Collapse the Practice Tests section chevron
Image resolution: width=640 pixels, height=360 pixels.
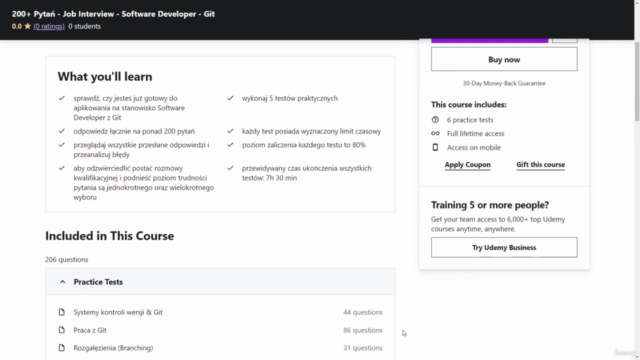[62, 282]
